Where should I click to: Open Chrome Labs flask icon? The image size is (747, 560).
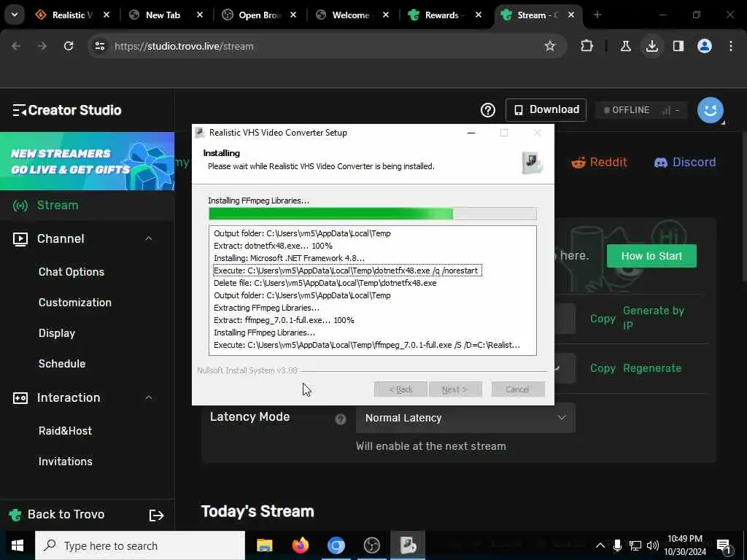coord(625,46)
